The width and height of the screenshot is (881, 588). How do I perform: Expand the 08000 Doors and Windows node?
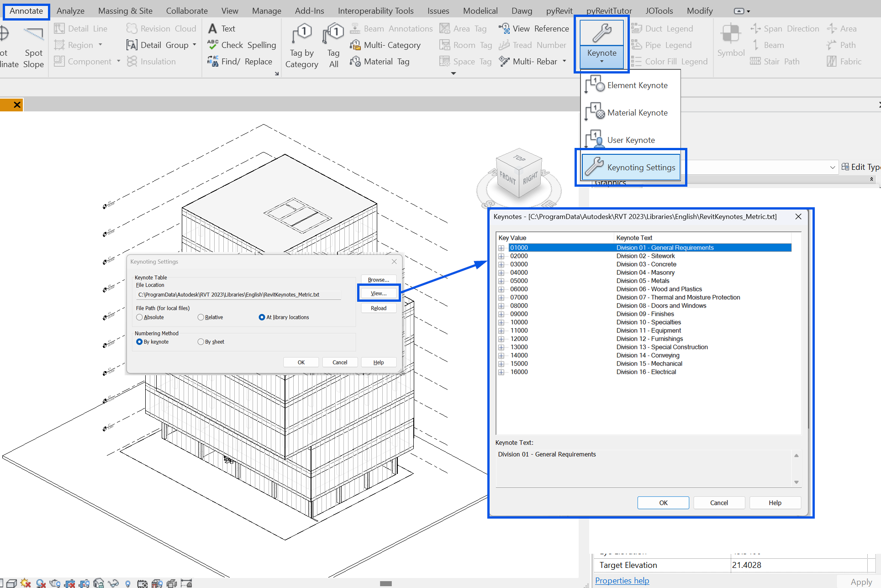pos(501,306)
